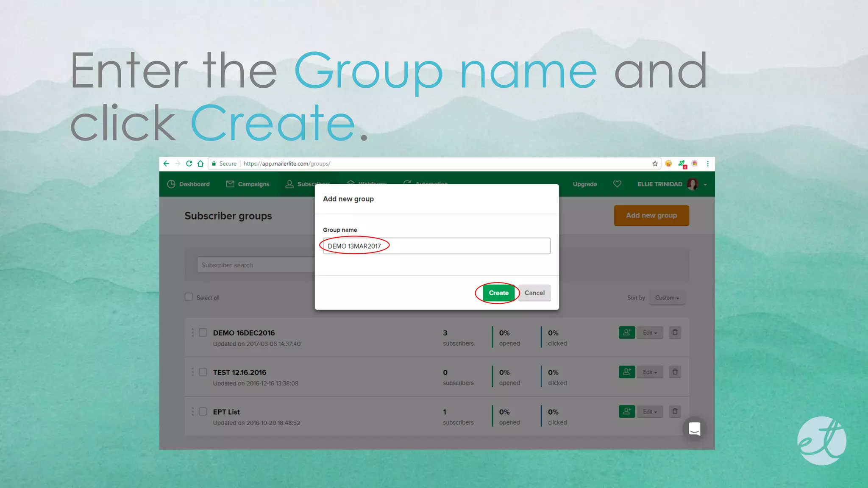
Task: Click the green Create button
Action: click(498, 293)
